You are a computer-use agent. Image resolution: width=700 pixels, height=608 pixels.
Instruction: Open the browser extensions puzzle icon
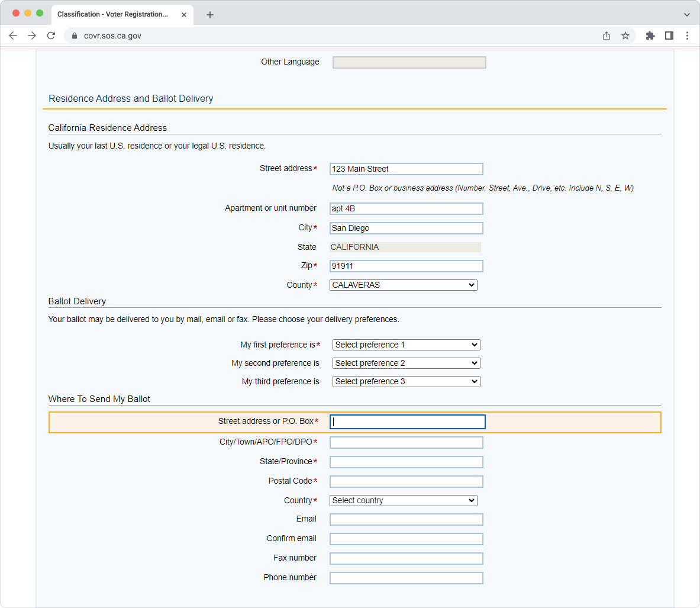tap(650, 36)
